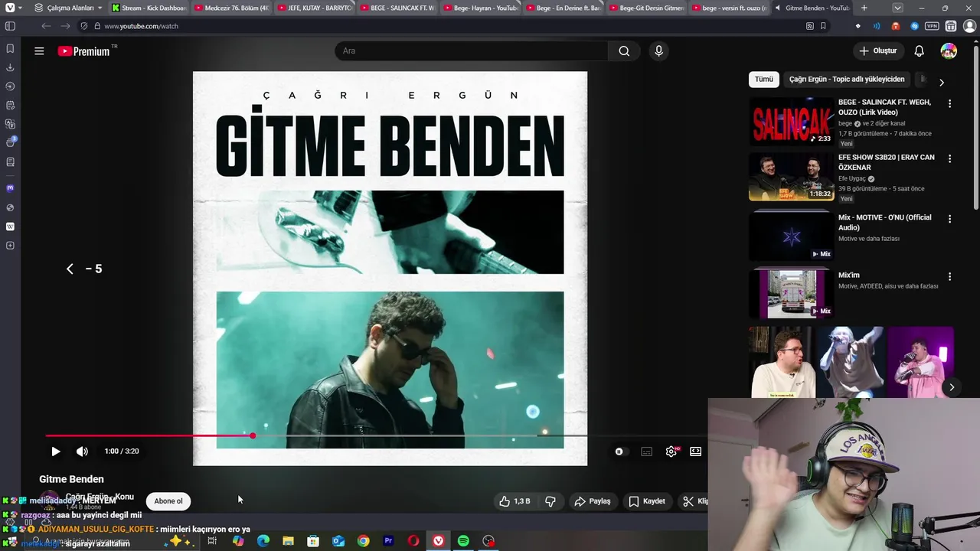Switch to Bege- Hayran YouTube tab

pyautogui.click(x=481, y=8)
